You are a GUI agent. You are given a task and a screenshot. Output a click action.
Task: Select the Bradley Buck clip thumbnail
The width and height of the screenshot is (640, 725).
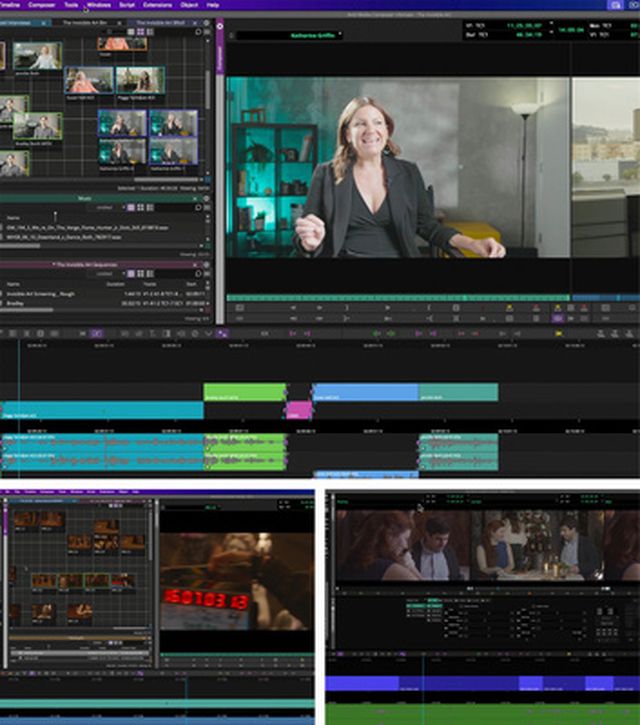(37, 126)
